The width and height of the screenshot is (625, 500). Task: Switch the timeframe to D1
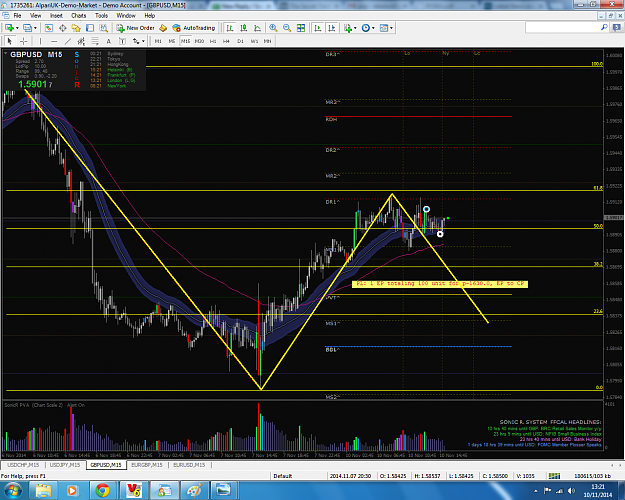[x=240, y=41]
